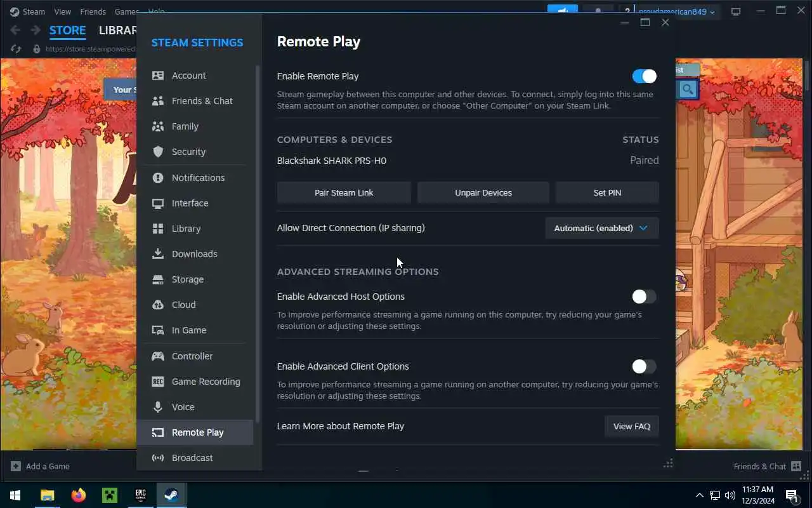
Task: Open Account settings in sidebar
Action: (195, 76)
